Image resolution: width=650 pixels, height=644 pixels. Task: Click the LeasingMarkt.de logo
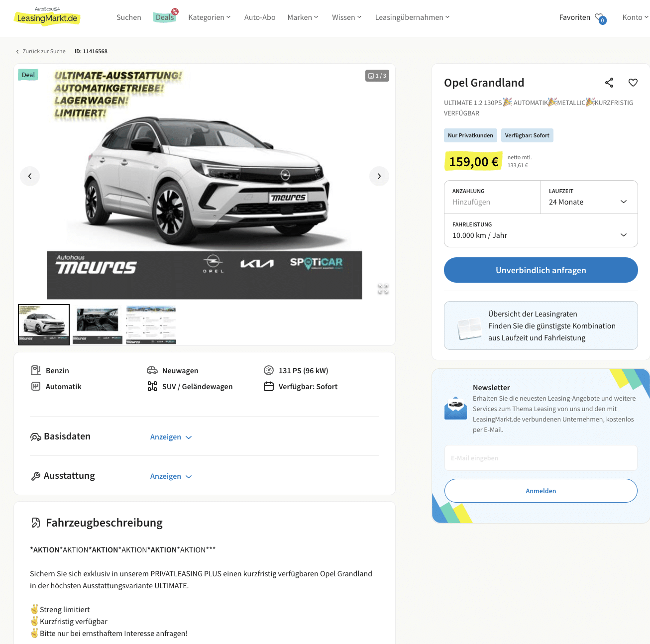(x=47, y=17)
